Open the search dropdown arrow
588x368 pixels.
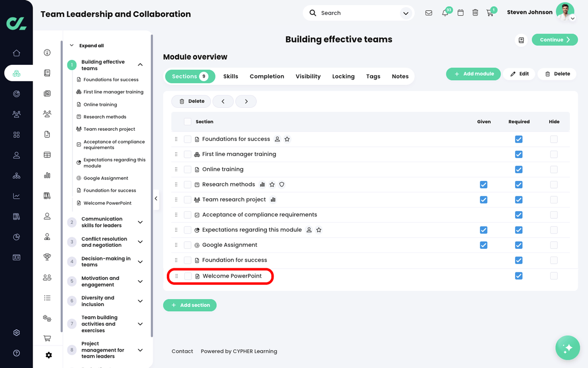[406, 13]
